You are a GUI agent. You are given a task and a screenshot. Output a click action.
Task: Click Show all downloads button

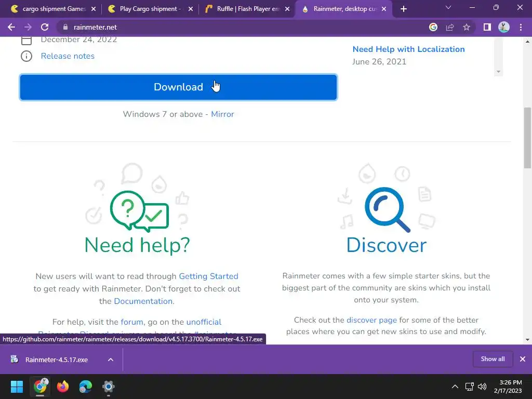(493, 359)
